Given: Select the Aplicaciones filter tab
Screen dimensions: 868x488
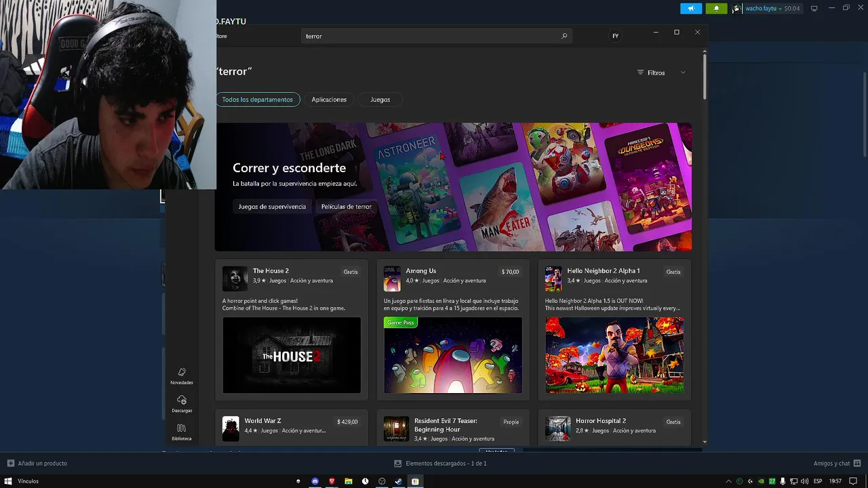Looking at the screenshot, I should [x=329, y=100].
